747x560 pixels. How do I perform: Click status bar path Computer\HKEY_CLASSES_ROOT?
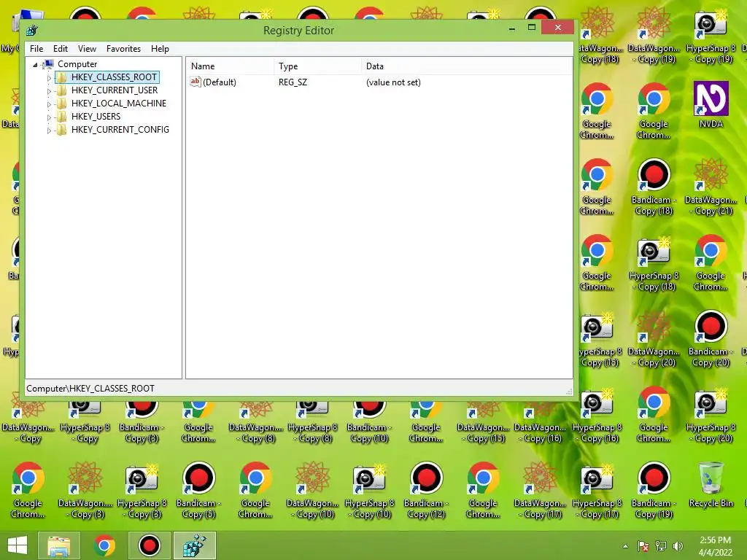point(90,389)
